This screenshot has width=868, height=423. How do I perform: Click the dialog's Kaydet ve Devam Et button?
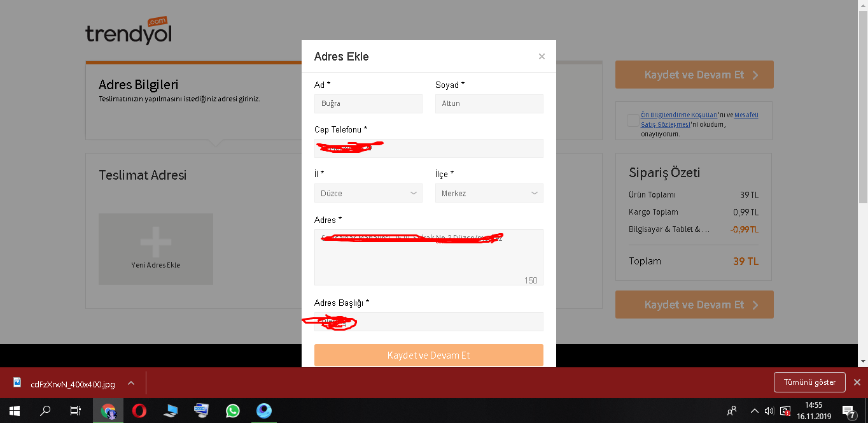coord(429,355)
